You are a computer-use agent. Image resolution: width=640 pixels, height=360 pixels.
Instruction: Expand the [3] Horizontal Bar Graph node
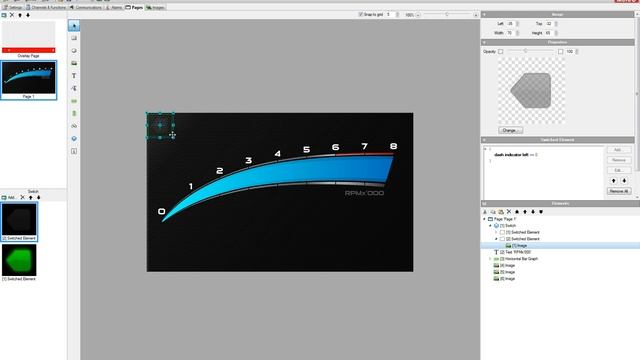(491, 259)
